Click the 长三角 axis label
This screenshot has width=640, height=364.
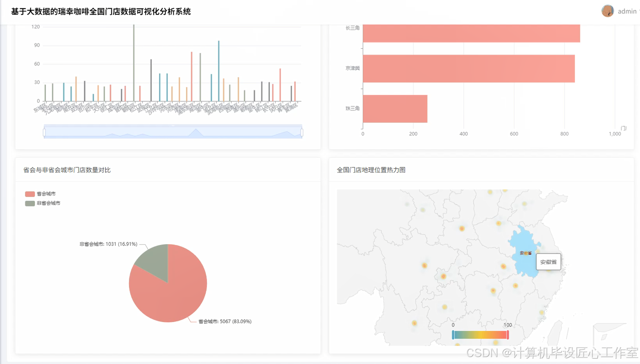353,28
